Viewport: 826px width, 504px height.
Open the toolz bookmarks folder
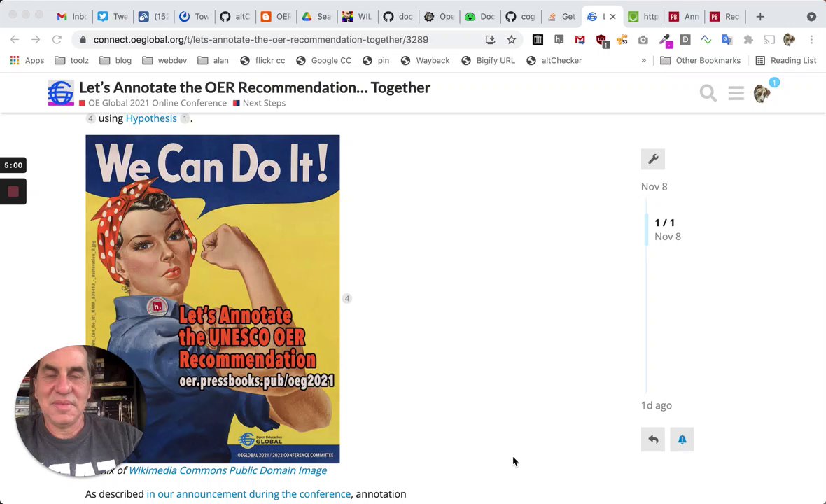(72, 61)
